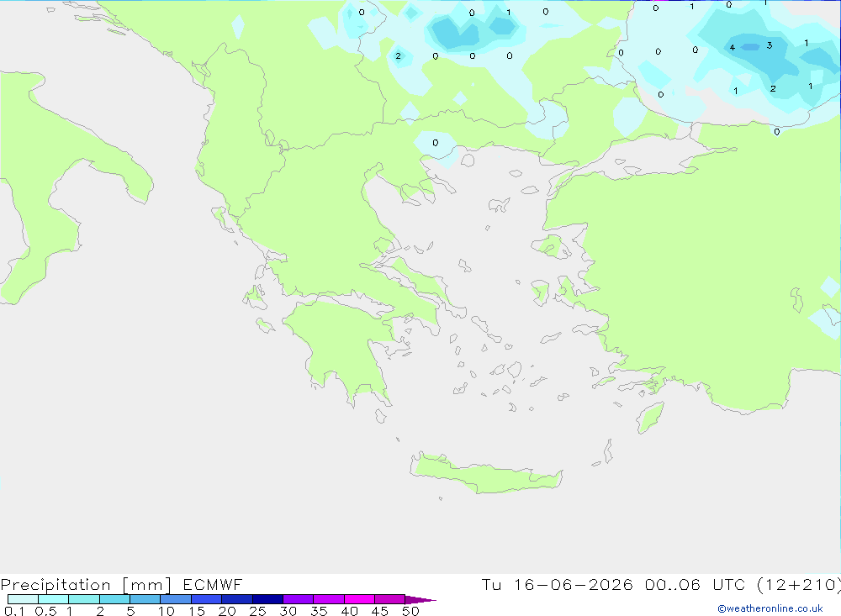Click the 0.1–0.5 mm legend color swatch
The image size is (841, 616).
tap(23, 599)
